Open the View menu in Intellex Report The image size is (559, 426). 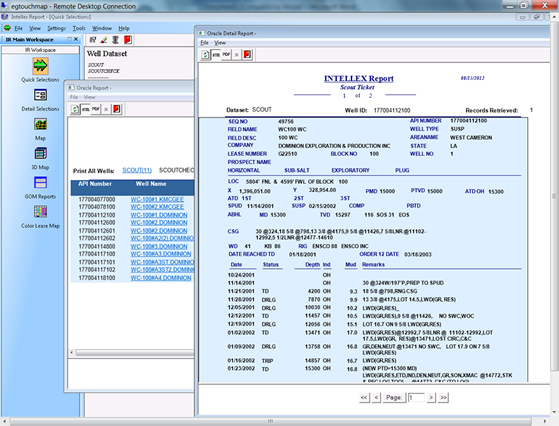35,28
